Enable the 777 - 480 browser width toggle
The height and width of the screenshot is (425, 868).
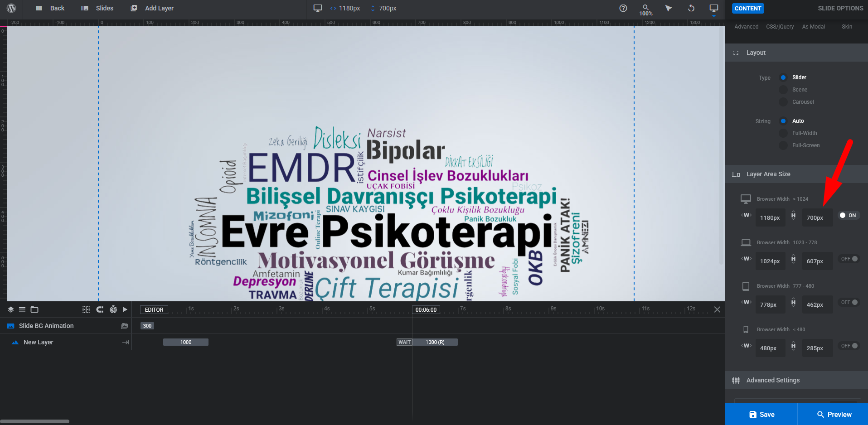tap(849, 302)
